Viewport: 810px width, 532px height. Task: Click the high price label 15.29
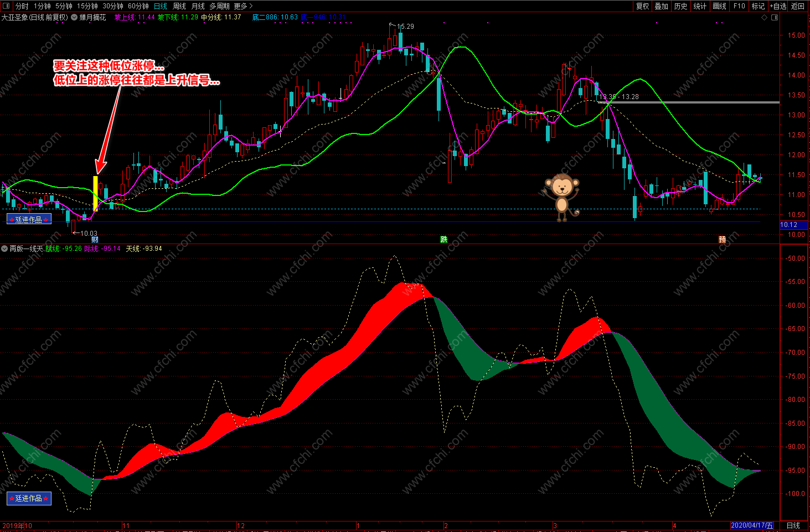[x=405, y=26]
